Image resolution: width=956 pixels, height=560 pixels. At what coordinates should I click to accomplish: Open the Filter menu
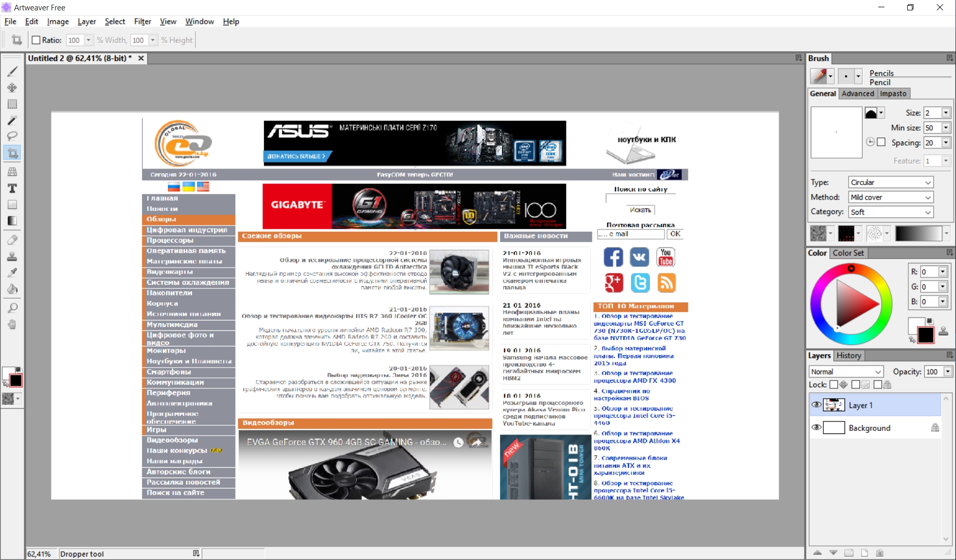click(x=142, y=21)
